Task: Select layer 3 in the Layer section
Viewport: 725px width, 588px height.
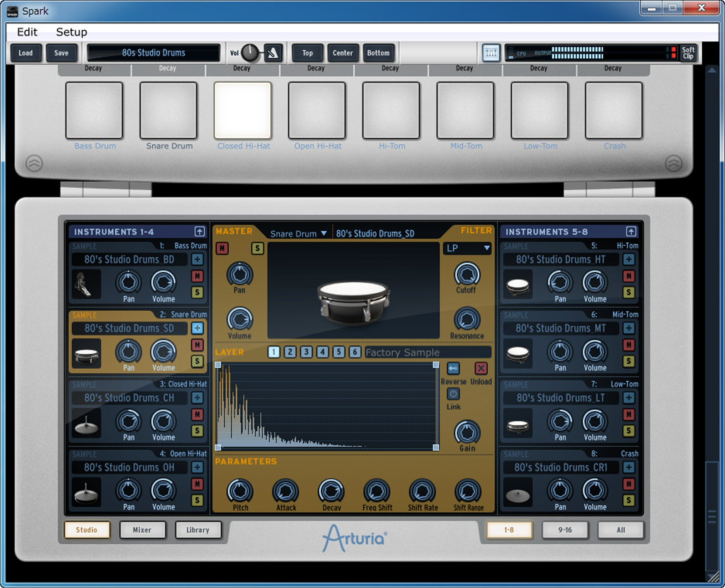Action: pyautogui.click(x=306, y=352)
